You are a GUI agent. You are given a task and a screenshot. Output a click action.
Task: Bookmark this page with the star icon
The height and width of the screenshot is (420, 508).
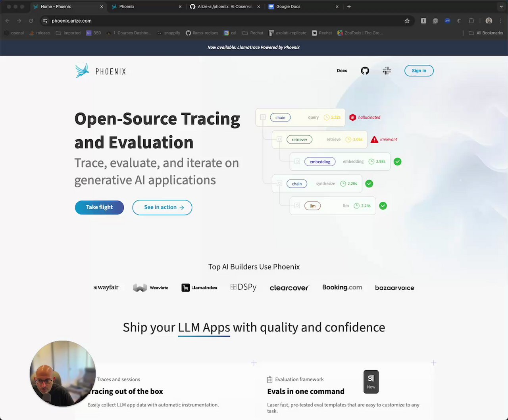pyautogui.click(x=407, y=21)
